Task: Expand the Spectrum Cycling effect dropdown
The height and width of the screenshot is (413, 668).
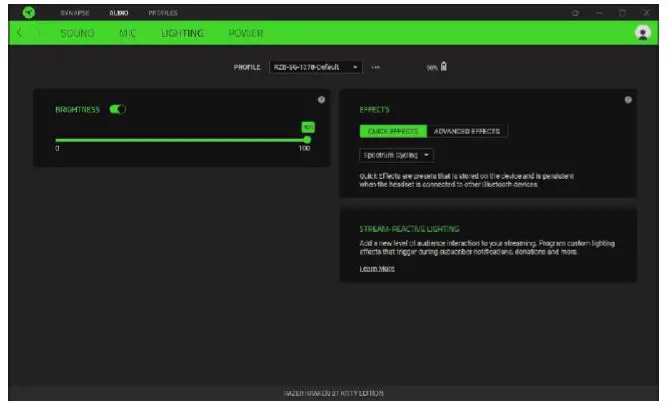Action: coord(396,155)
